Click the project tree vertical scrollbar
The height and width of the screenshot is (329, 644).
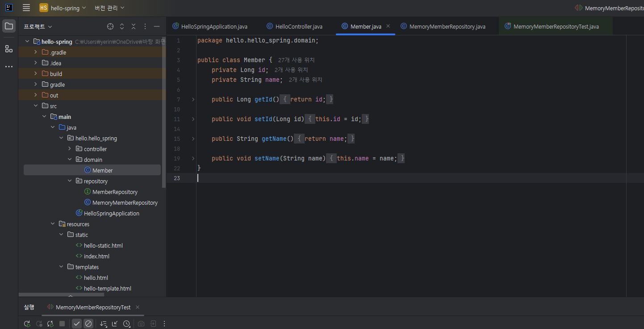[164, 112]
